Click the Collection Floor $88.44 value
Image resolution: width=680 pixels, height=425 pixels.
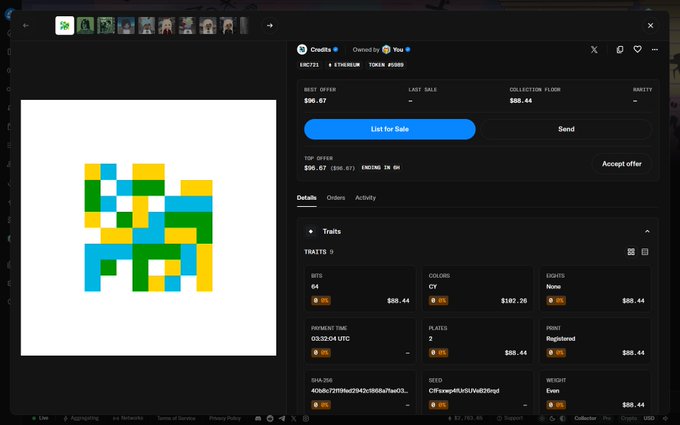521,101
